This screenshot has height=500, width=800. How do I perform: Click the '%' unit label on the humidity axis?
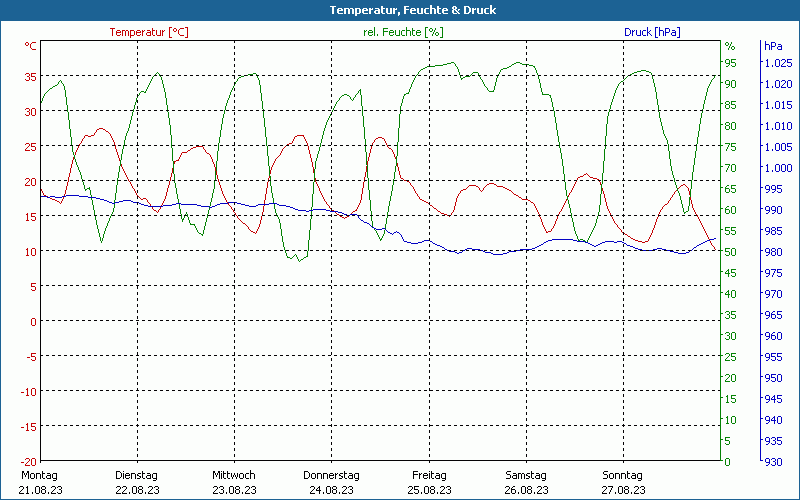pyautogui.click(x=730, y=46)
